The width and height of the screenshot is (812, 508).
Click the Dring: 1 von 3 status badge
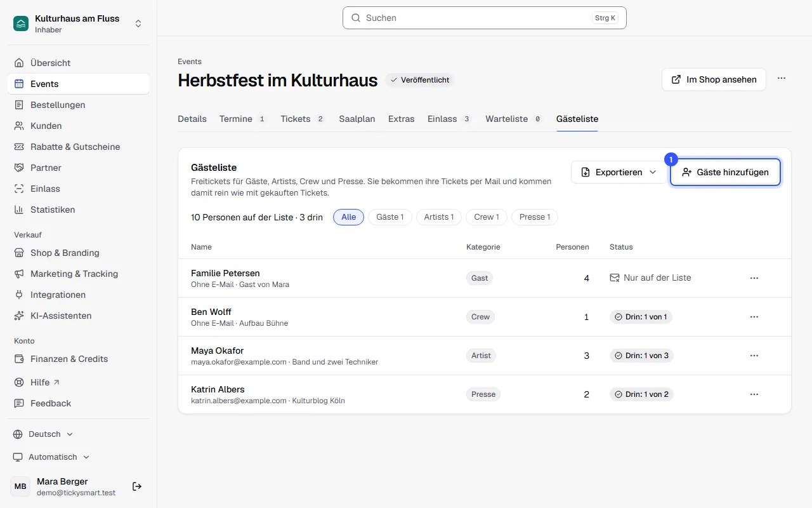tap(641, 356)
